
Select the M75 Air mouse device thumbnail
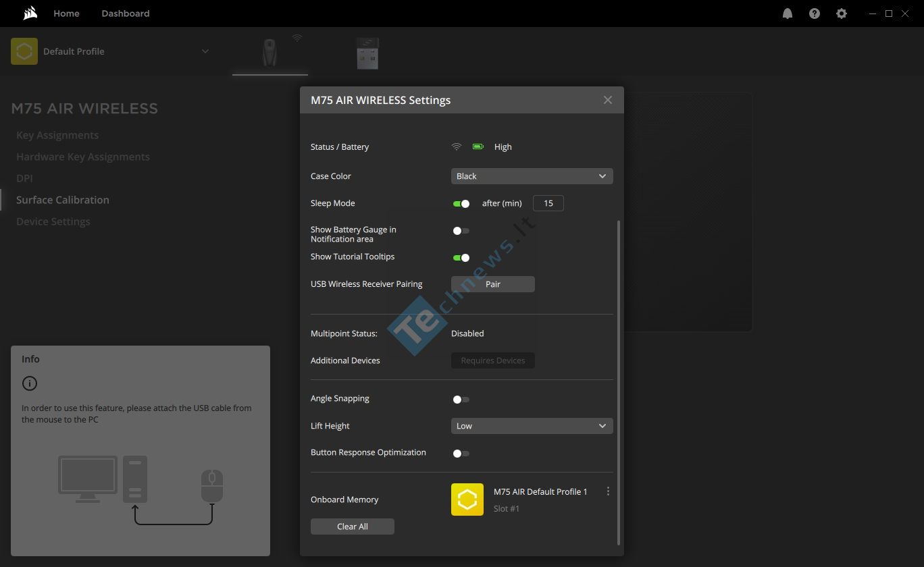tap(270, 53)
